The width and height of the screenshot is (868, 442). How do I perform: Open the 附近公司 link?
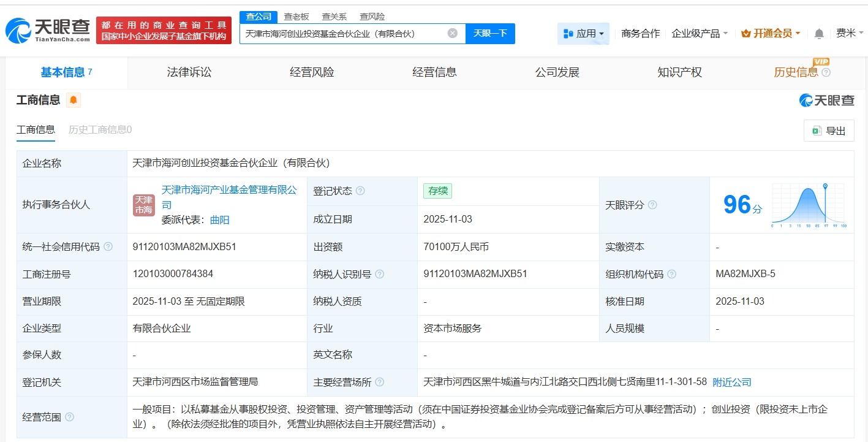click(x=731, y=382)
